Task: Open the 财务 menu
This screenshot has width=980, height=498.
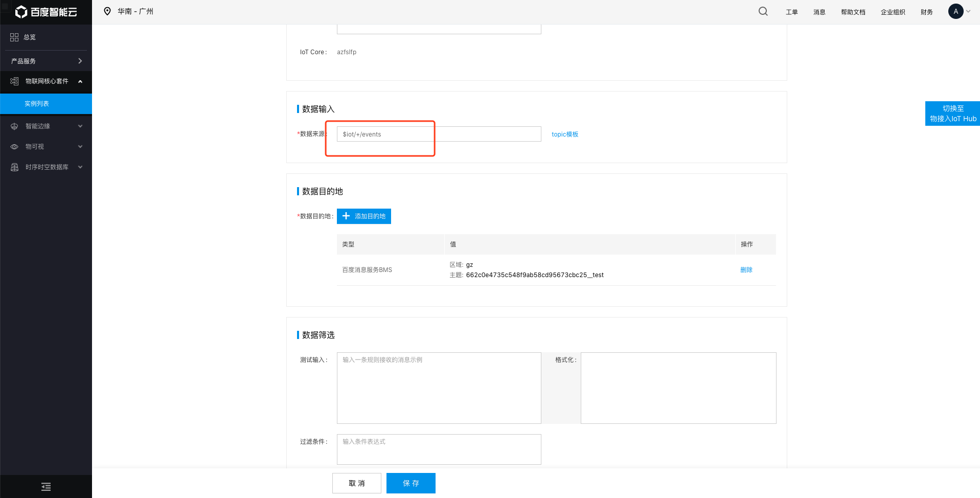Action: (926, 12)
